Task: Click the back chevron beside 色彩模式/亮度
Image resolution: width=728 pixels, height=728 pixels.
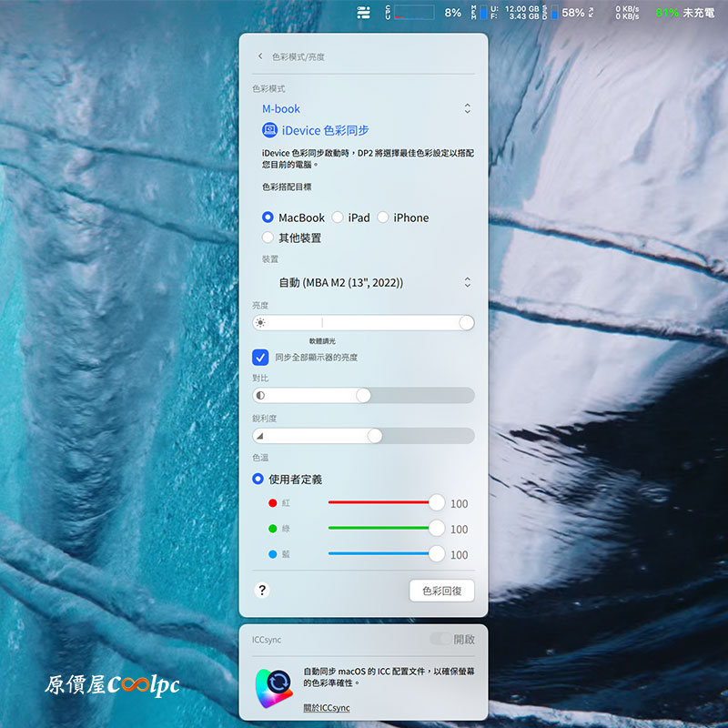Action: click(x=260, y=56)
